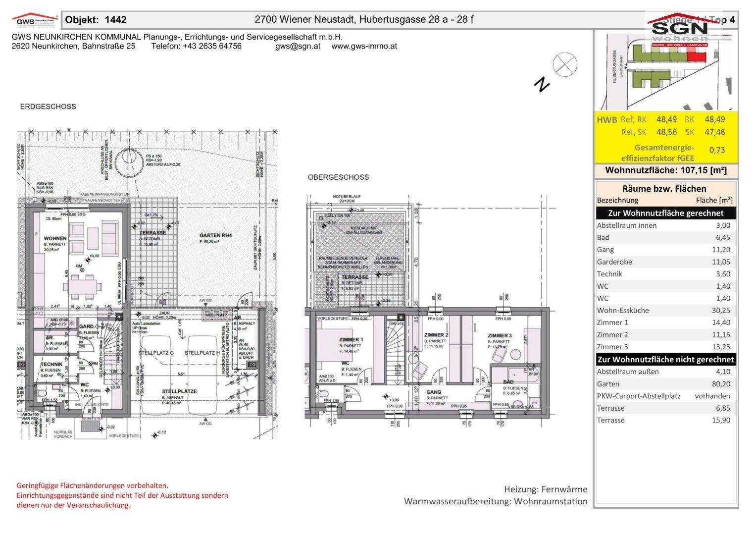Viewport: 756px width, 535px height.
Task: Click the crossed circle compass symbol
Action: pos(565,64)
